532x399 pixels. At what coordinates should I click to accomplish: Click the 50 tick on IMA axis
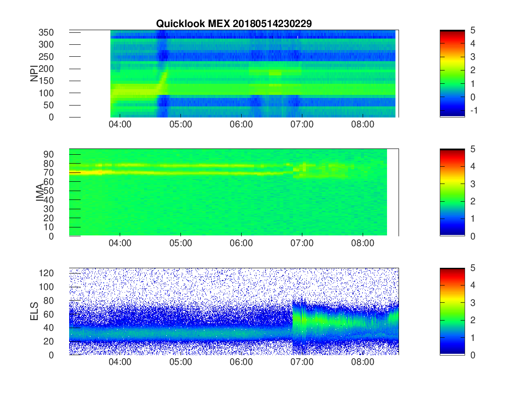coord(49,191)
